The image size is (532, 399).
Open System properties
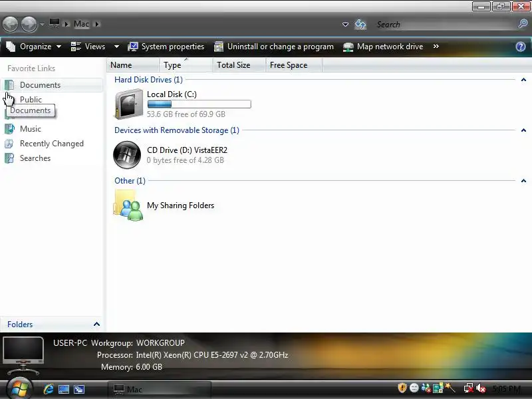(x=166, y=47)
